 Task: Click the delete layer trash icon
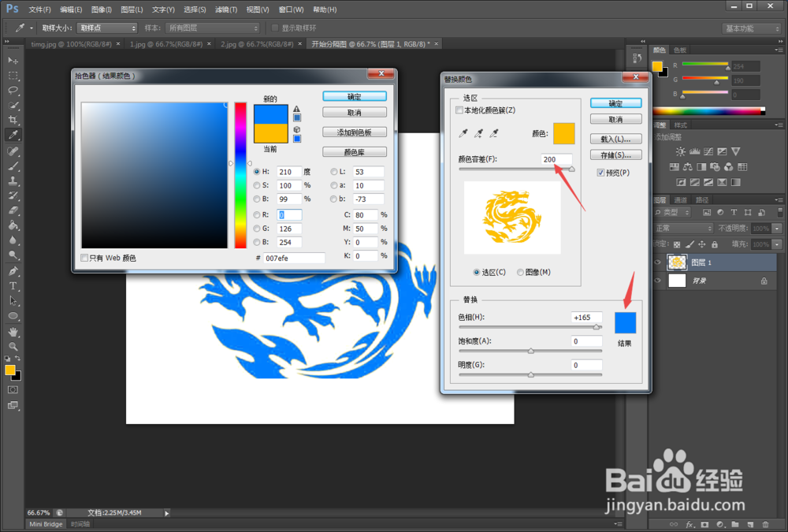tap(765, 524)
